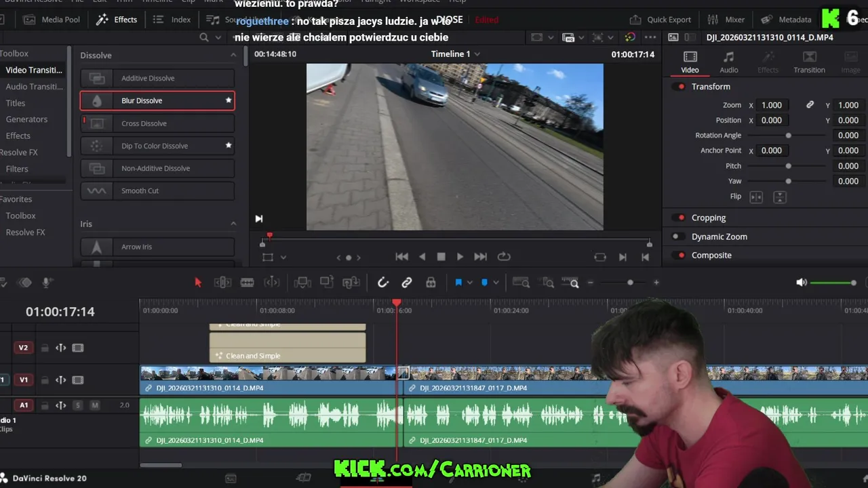Zoom in timeline with plus button
Image resolution: width=868 pixels, height=488 pixels.
[656, 283]
